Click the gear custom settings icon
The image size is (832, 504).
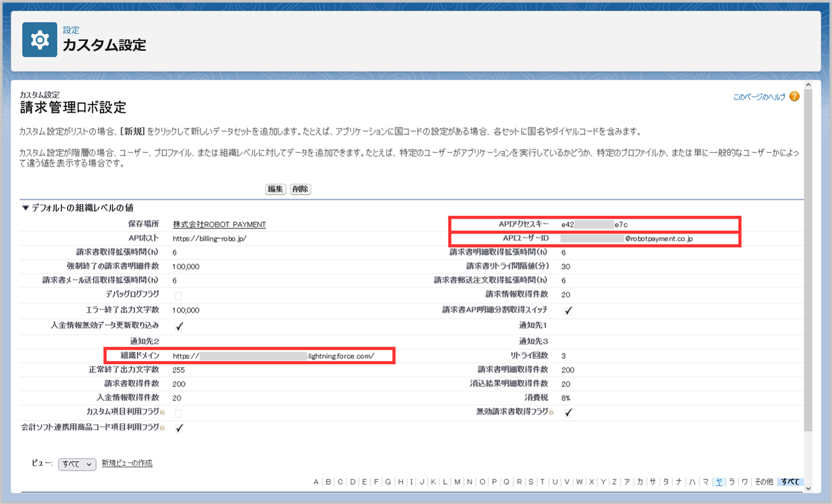(x=40, y=40)
